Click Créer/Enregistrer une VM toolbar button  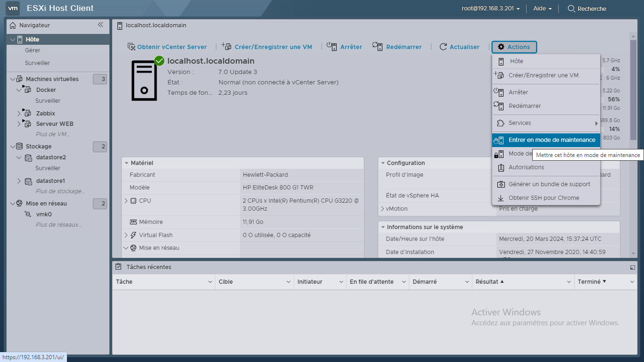click(x=267, y=47)
